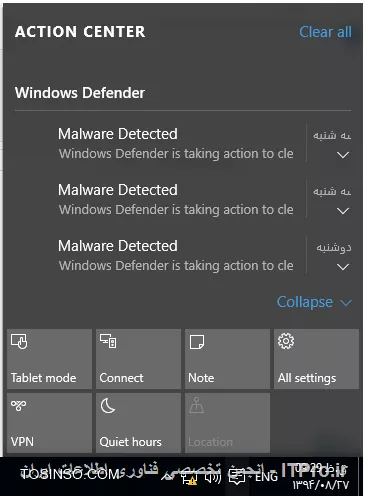Open the first Malware Detected notification
Screen dimensions: 368x496
(176, 143)
